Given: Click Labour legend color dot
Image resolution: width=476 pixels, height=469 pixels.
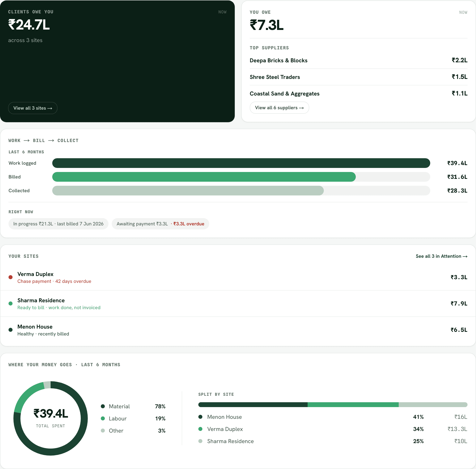Looking at the screenshot, I should click(x=103, y=418).
